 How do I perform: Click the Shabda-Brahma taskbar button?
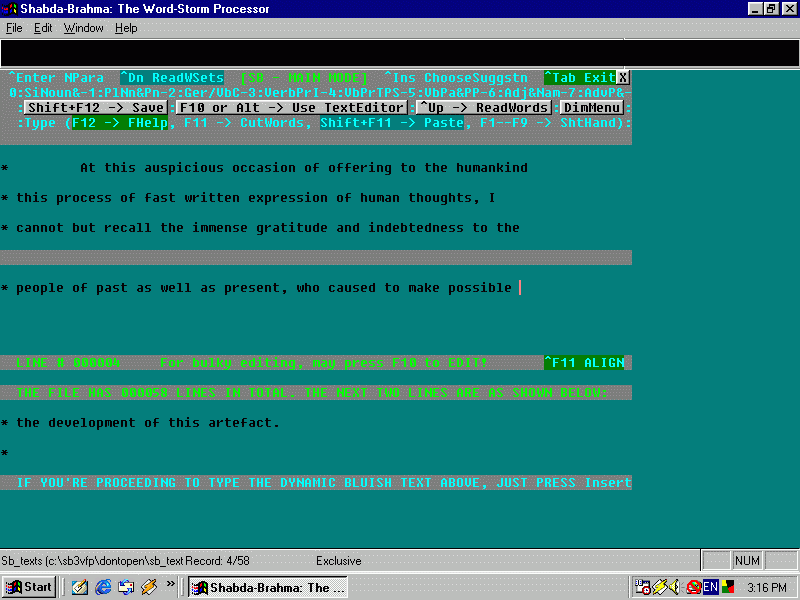(267, 587)
